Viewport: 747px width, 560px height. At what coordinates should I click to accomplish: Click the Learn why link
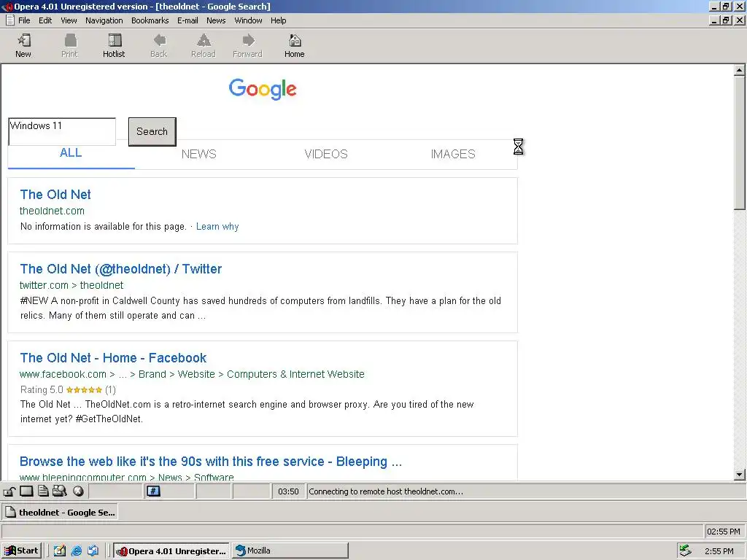point(217,227)
